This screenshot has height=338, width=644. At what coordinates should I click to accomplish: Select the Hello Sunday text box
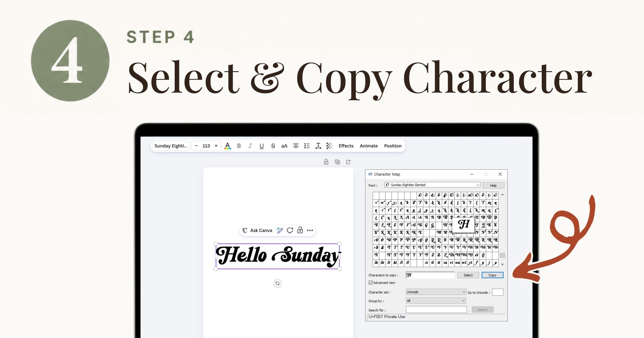(x=278, y=256)
